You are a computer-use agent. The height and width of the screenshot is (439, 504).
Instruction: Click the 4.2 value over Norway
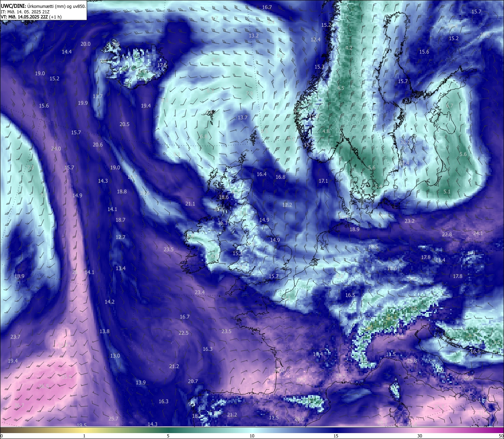coord(349,48)
